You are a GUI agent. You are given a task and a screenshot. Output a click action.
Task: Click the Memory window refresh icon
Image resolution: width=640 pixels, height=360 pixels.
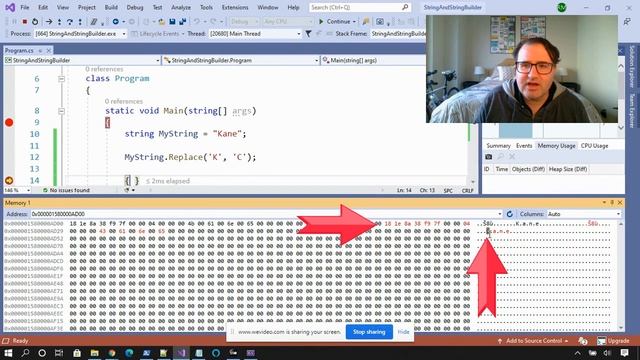coord(509,214)
